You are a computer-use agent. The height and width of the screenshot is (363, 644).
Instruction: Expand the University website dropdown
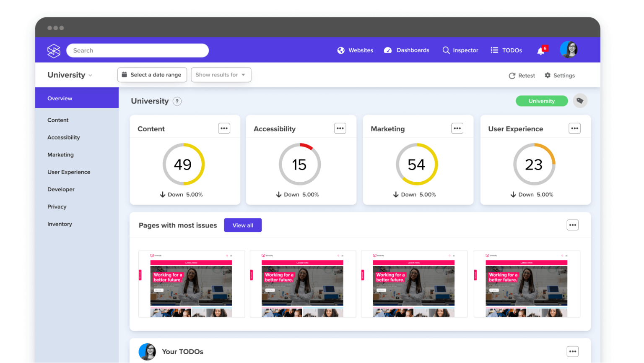(70, 75)
